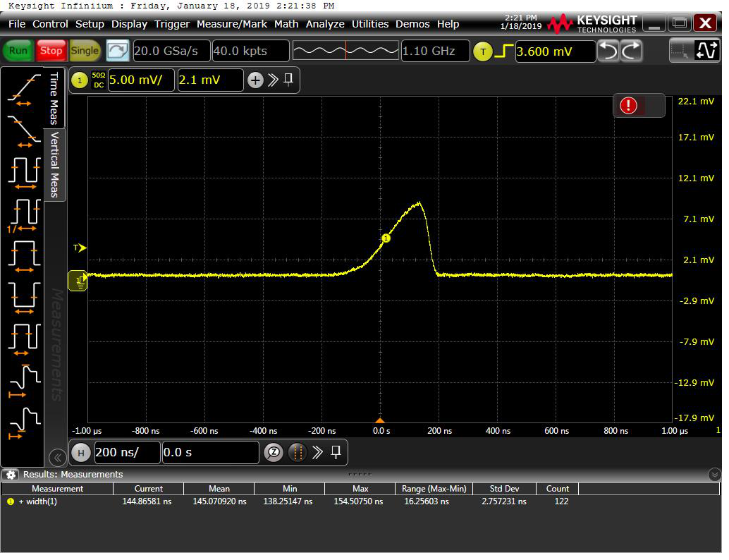The height and width of the screenshot is (560, 729).
Task: Click the undo arrow in the toolbar
Action: point(608,51)
